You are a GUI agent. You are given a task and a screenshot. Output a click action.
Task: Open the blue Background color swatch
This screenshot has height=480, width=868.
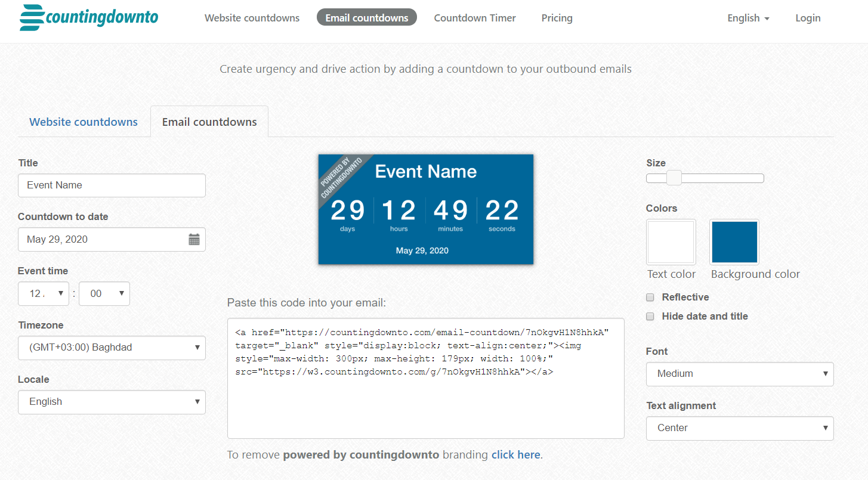(734, 242)
